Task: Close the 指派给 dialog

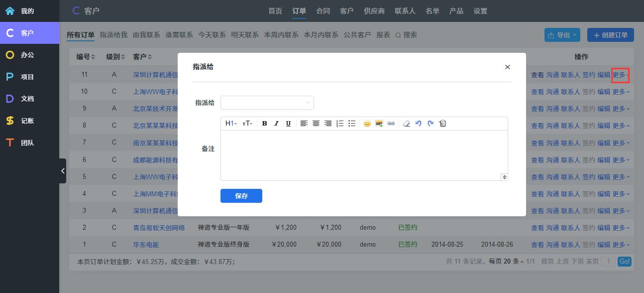Action: coord(508,67)
